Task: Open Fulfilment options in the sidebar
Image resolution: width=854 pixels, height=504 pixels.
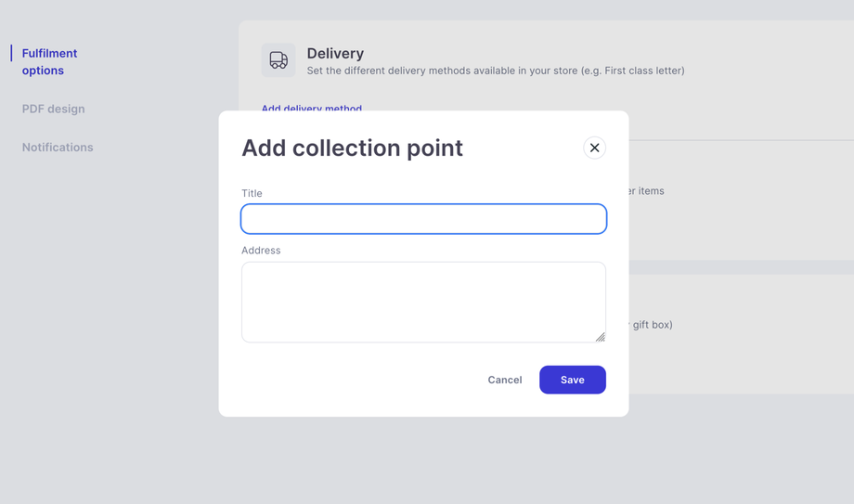Action: (x=49, y=61)
